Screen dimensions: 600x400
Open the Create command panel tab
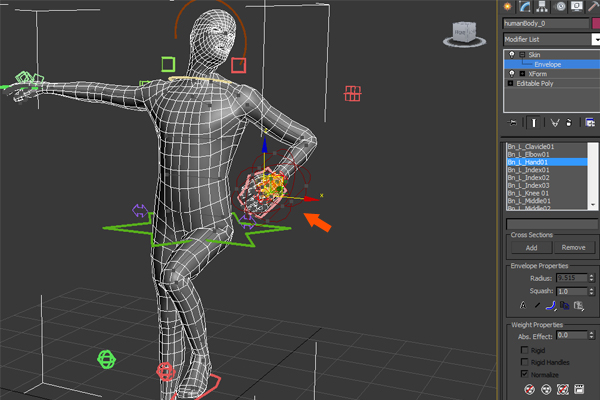click(507, 7)
